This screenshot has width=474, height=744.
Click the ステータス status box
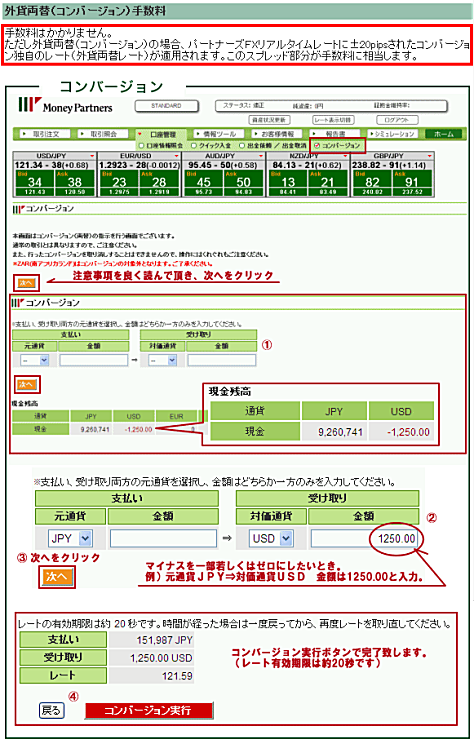pos(331,106)
